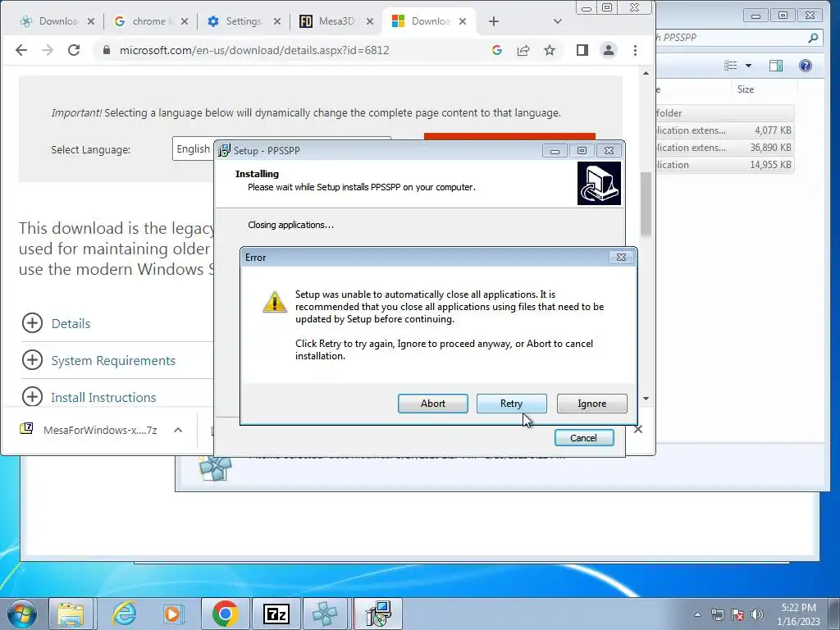
Task: Close the Error dialog with X
Action: point(622,257)
